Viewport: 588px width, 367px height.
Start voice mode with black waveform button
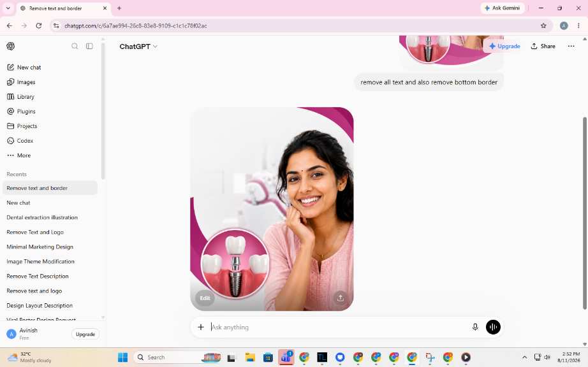(x=493, y=327)
